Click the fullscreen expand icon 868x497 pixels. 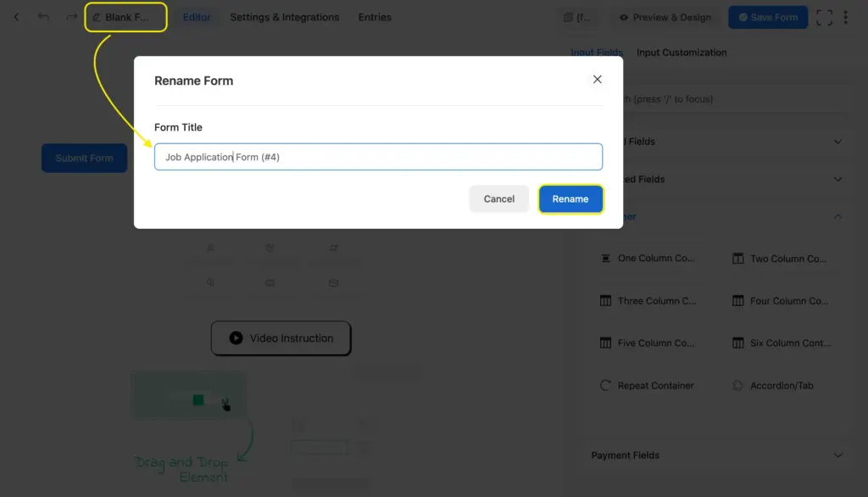tap(824, 17)
